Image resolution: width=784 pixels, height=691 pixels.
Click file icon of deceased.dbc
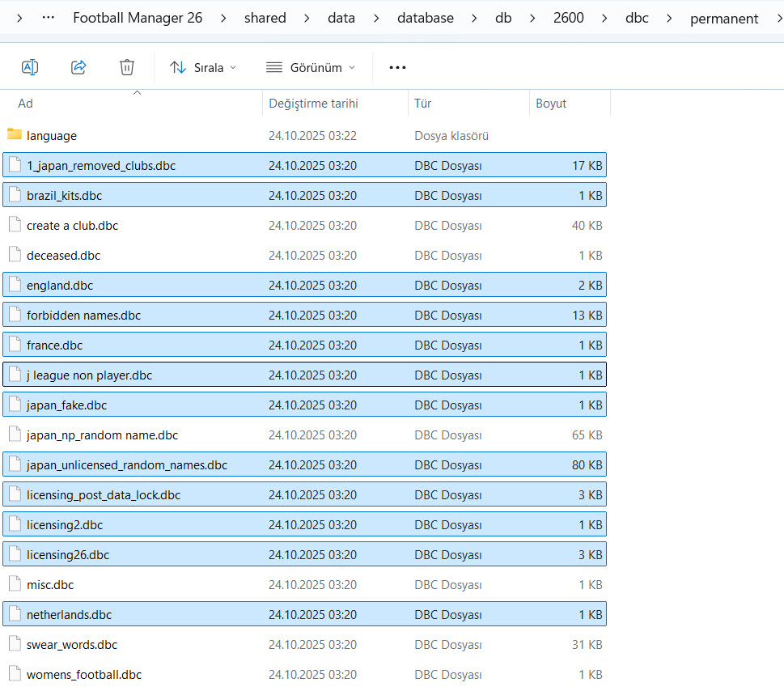click(x=15, y=255)
